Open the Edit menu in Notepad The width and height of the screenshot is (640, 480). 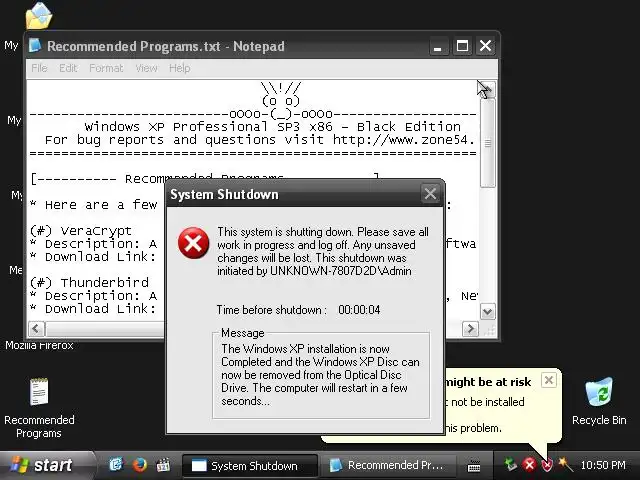68,68
